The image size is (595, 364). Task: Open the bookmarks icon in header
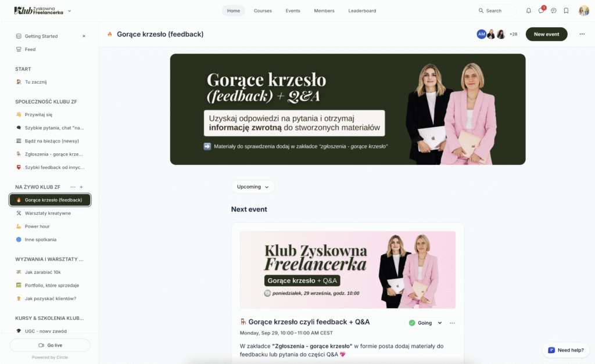point(566,10)
